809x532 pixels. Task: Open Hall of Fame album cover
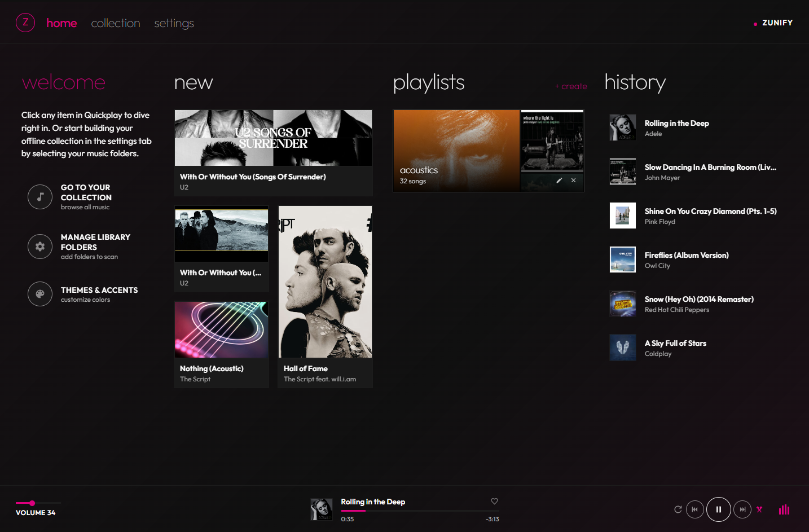pos(325,282)
